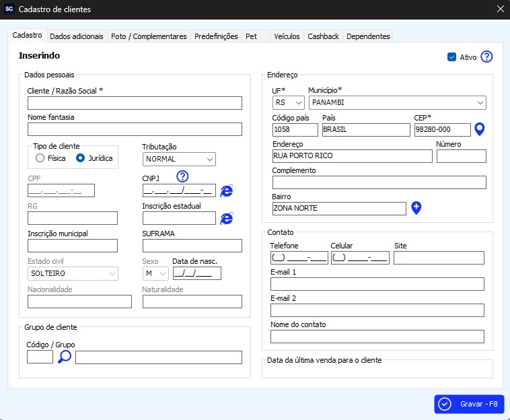The width and height of the screenshot is (510, 420).
Task: Open the Veículos tab
Action: tap(287, 36)
